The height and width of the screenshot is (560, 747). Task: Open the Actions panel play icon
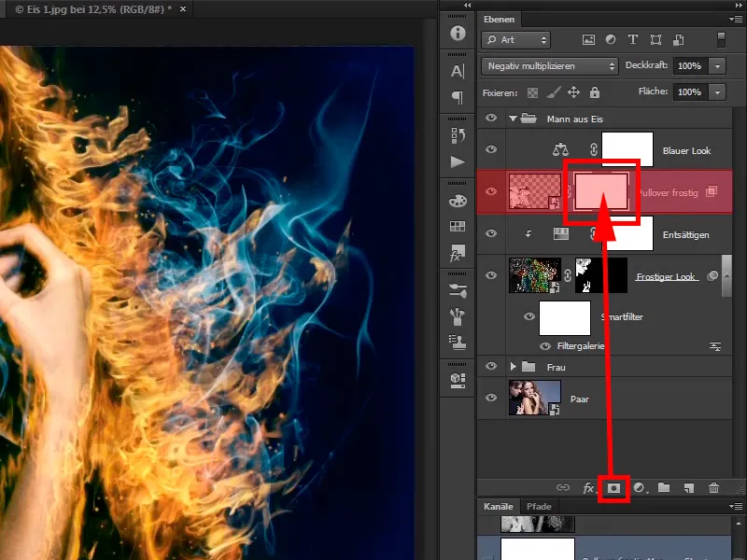[x=458, y=161]
